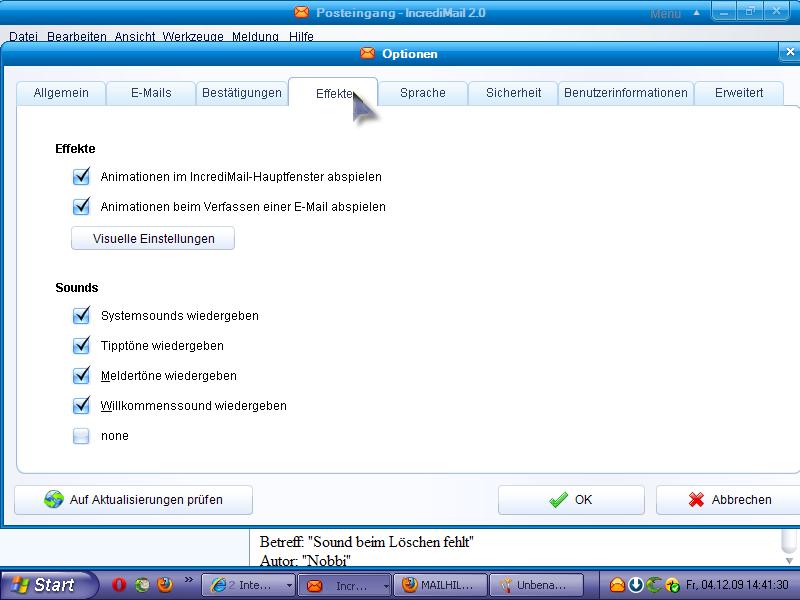Click Menu in the IncrediMail title bar
The image size is (800, 600).
pyautogui.click(x=665, y=14)
